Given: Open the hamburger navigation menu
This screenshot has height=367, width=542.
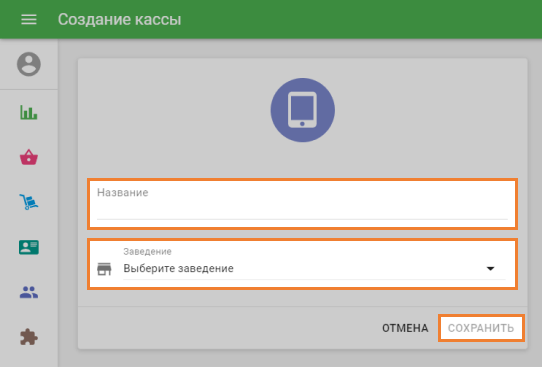Looking at the screenshot, I should pyautogui.click(x=29, y=19).
